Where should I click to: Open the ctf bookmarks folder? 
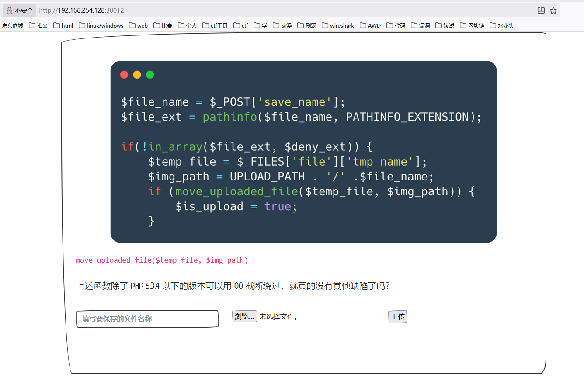pyautogui.click(x=241, y=26)
